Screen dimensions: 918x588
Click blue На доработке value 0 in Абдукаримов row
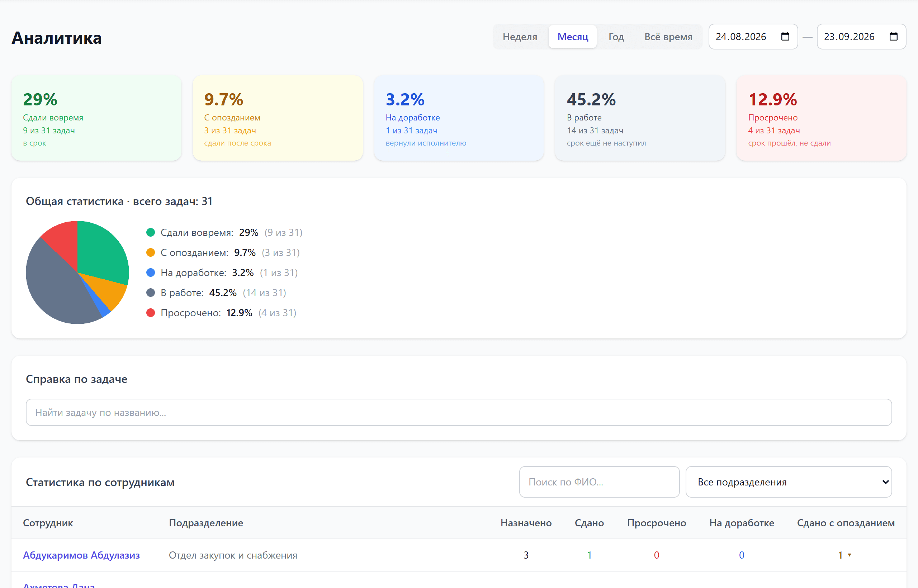point(742,555)
